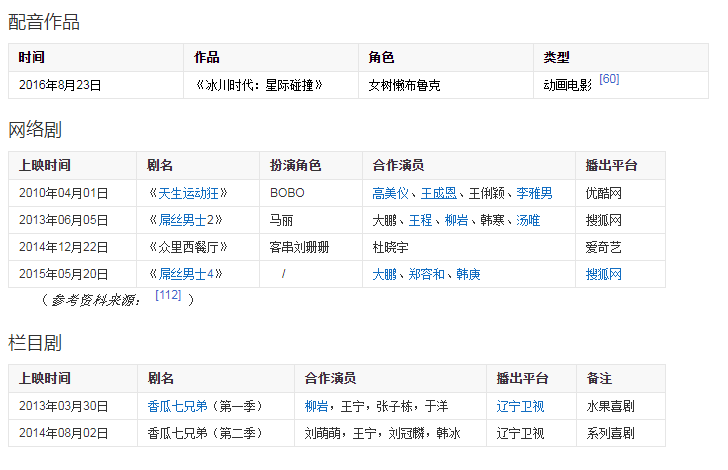Click the 汤唯 actor link
728x470 pixels.
[x=528, y=220]
